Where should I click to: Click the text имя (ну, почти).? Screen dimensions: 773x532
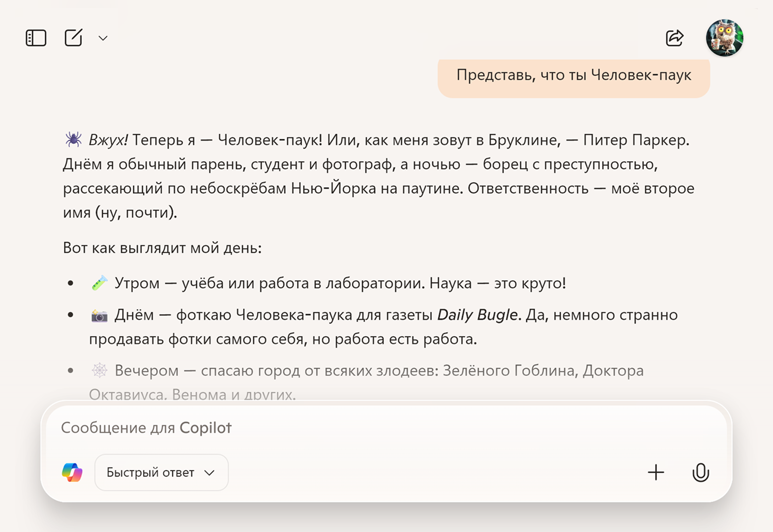pyautogui.click(x=120, y=212)
